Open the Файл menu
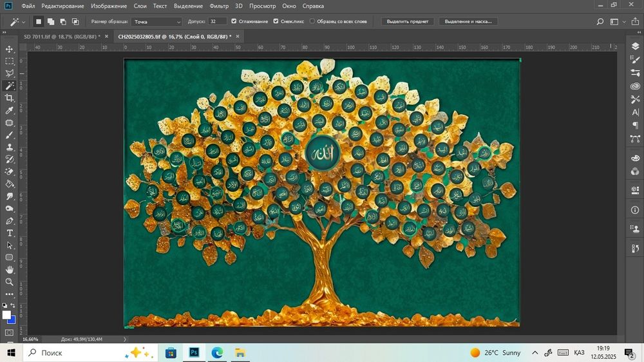Screen dimensions: 644x362 (28, 6)
